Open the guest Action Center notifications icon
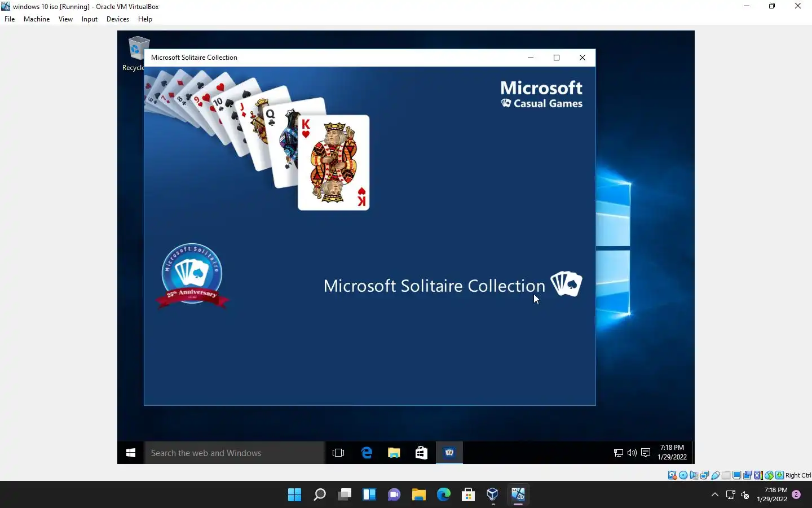This screenshot has height=508, width=812. pyautogui.click(x=646, y=453)
